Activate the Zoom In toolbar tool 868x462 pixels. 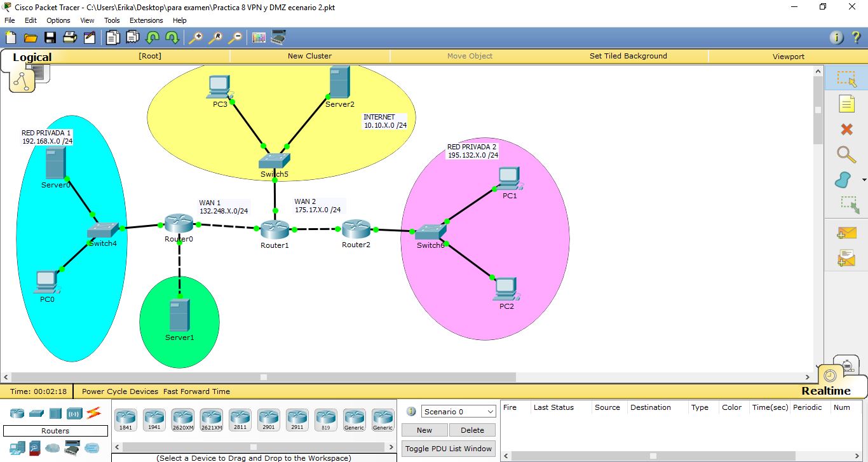coord(197,37)
